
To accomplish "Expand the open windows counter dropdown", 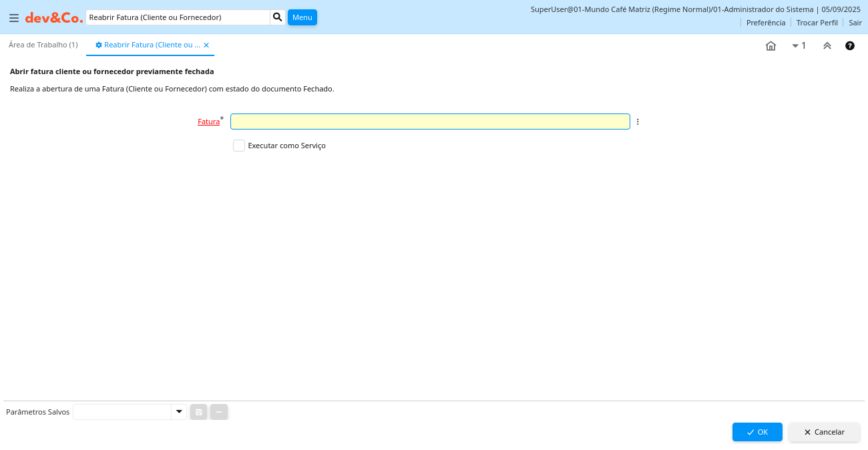I will [799, 46].
